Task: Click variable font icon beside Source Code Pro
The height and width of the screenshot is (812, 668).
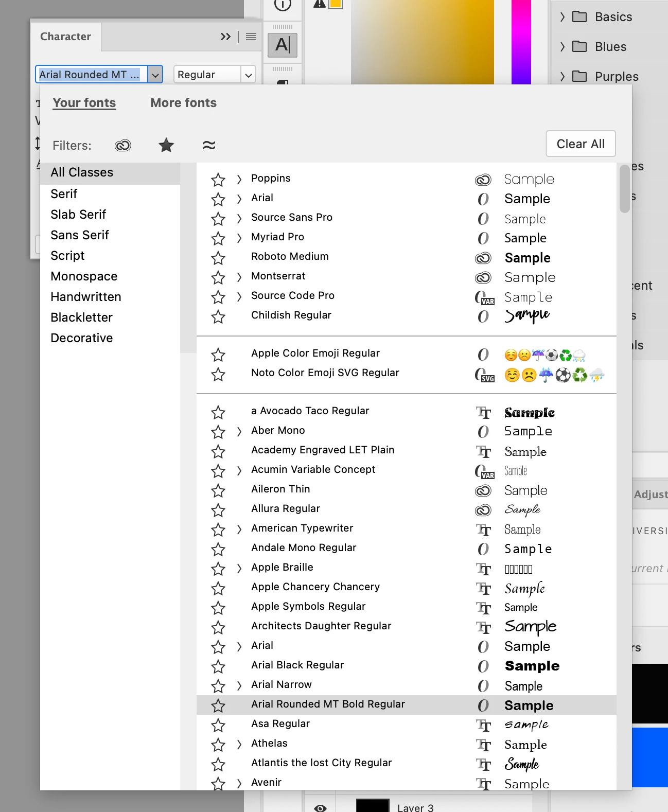Action: (484, 297)
